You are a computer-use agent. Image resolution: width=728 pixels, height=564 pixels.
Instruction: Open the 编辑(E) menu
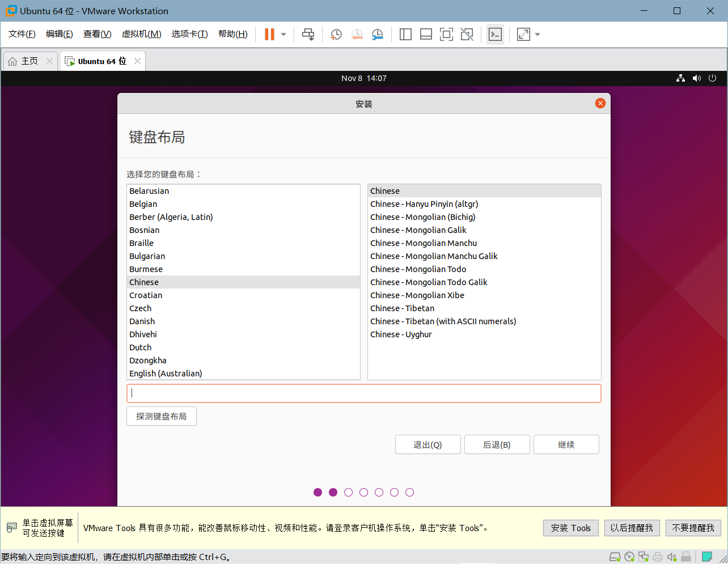[60, 34]
